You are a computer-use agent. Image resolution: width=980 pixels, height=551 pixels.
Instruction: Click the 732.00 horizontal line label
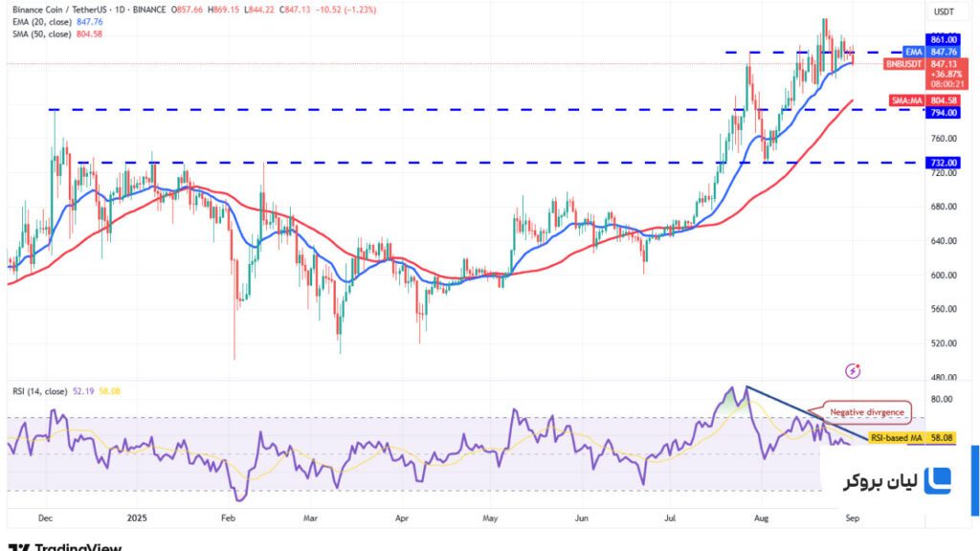(943, 163)
